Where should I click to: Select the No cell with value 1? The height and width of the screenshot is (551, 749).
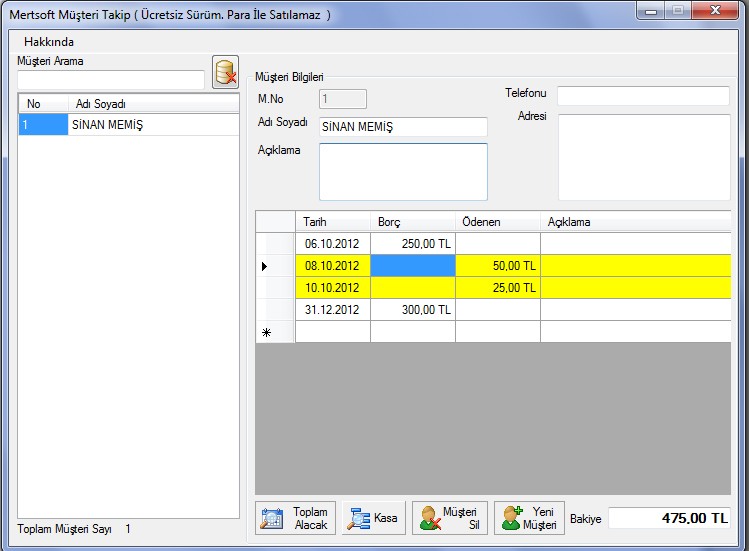pos(43,125)
